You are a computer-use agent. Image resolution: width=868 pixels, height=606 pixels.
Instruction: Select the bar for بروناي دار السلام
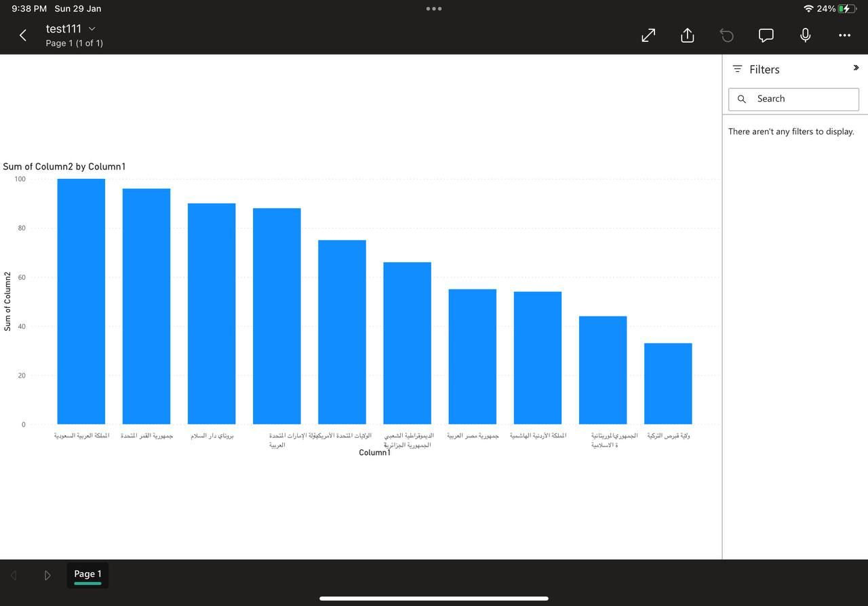coord(212,314)
